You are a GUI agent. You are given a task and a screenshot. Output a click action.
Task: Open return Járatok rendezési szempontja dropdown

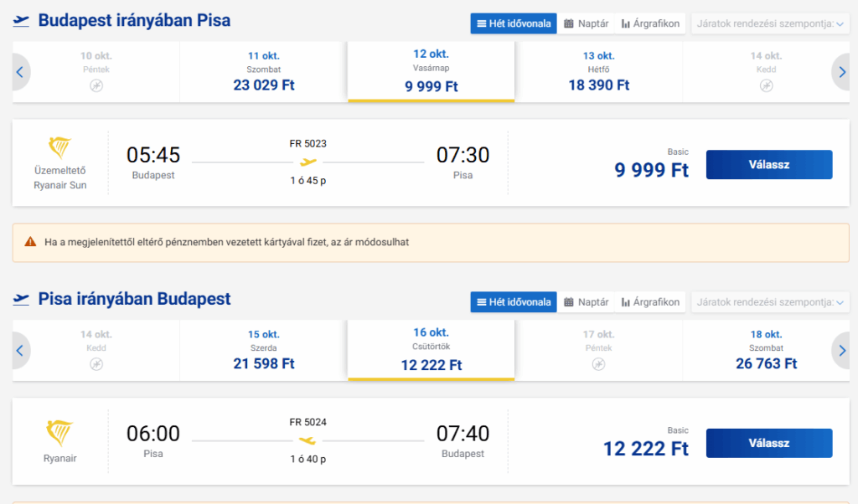771,301
